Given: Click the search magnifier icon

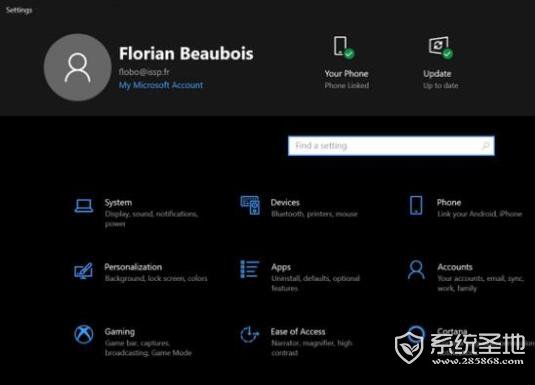Looking at the screenshot, I should [486, 146].
